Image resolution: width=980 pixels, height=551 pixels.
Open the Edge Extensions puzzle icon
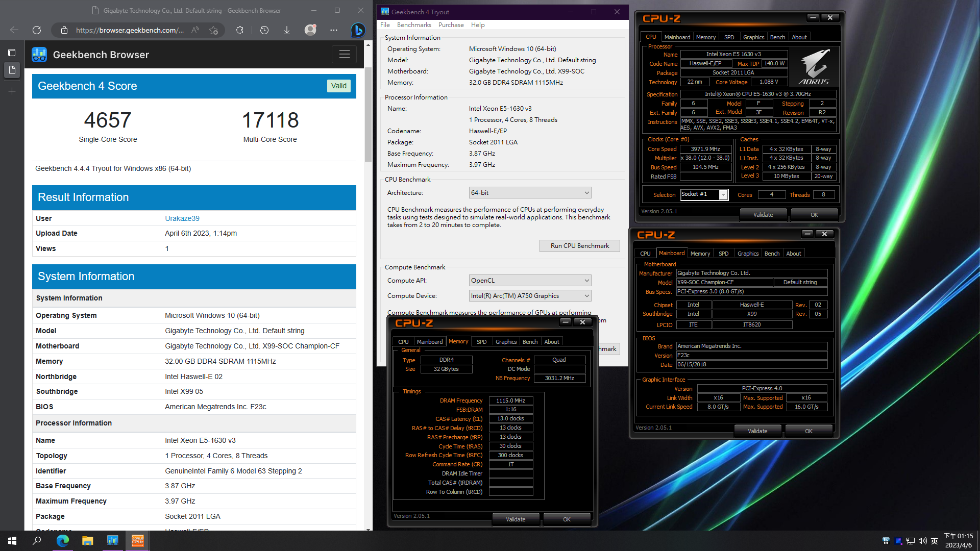pyautogui.click(x=239, y=30)
